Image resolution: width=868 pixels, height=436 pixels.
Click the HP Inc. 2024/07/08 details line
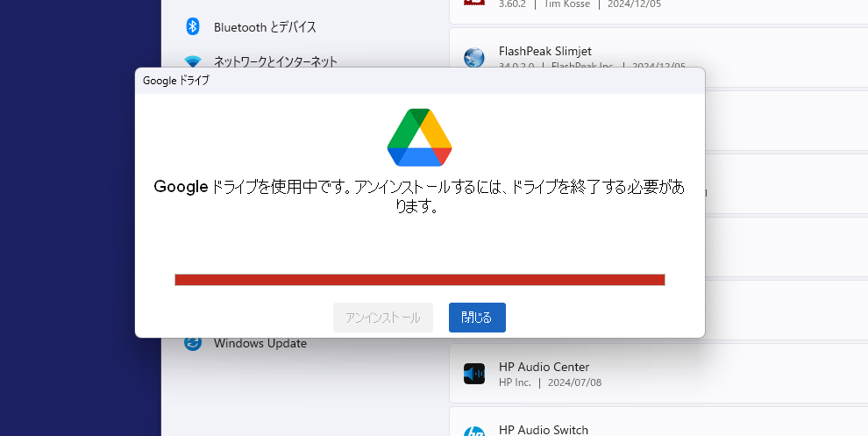click(550, 382)
